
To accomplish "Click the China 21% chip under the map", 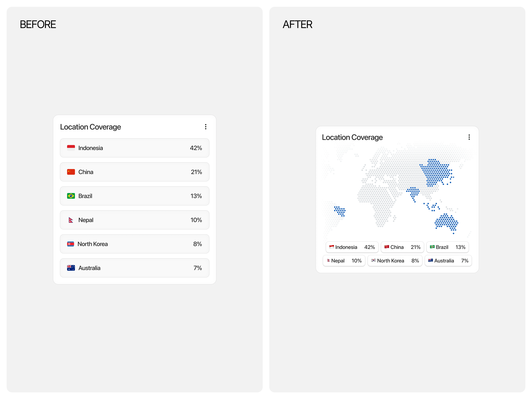I will (x=402, y=247).
